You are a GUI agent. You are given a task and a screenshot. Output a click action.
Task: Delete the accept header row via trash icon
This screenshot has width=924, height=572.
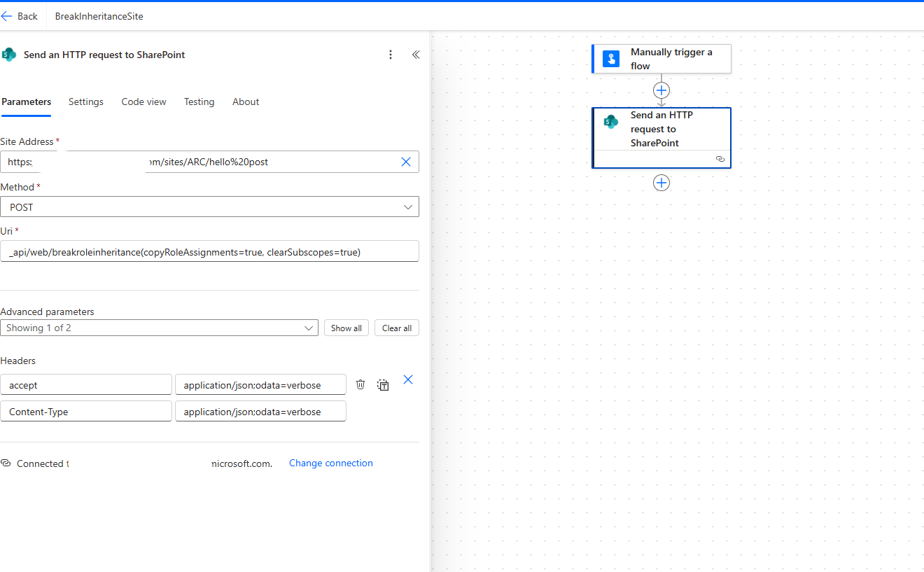tap(360, 384)
